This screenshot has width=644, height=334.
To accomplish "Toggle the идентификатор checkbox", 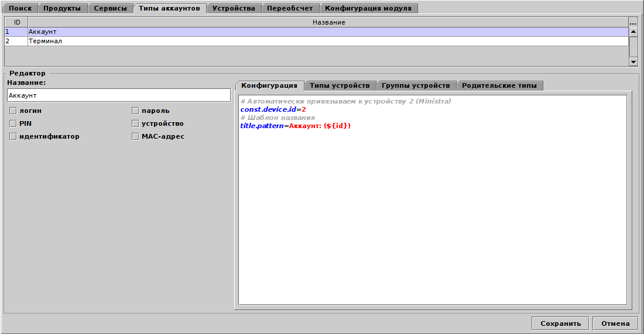I will click(x=12, y=136).
